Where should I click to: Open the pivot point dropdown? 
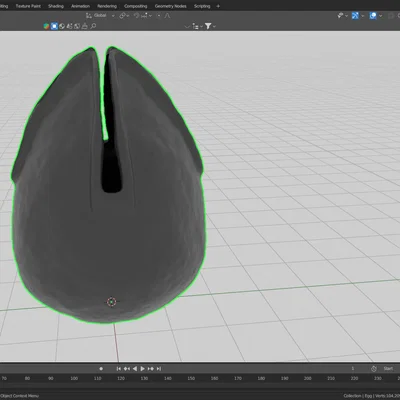coord(123,15)
